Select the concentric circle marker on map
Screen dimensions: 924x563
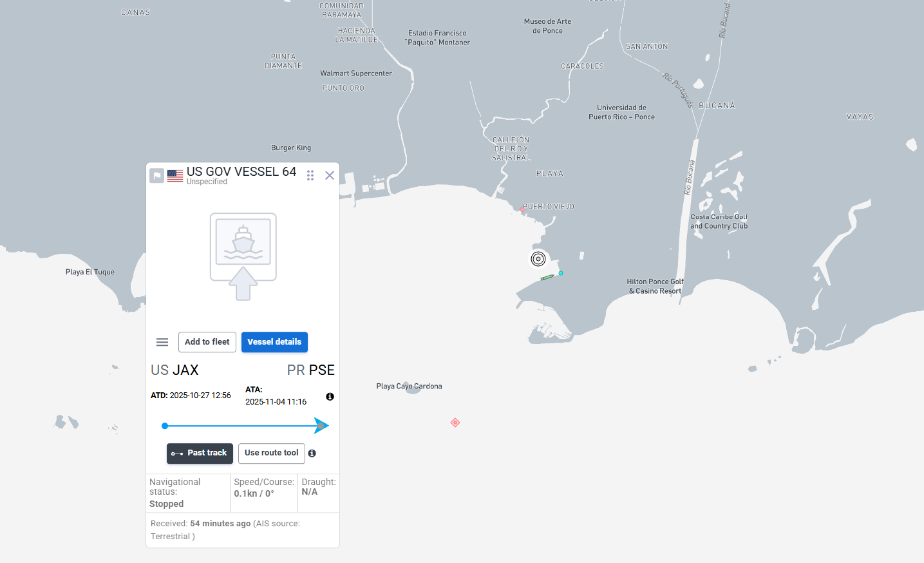click(538, 259)
